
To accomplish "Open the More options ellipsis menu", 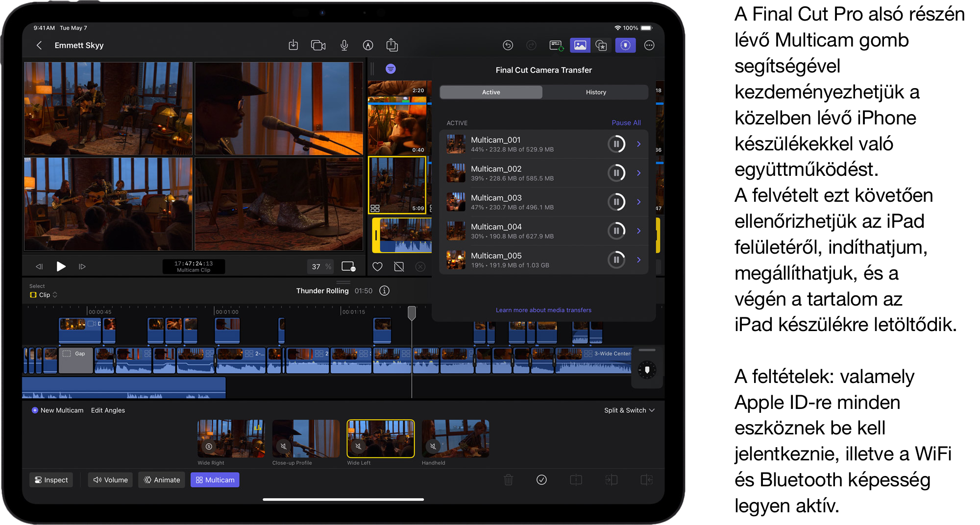I will pyautogui.click(x=649, y=46).
